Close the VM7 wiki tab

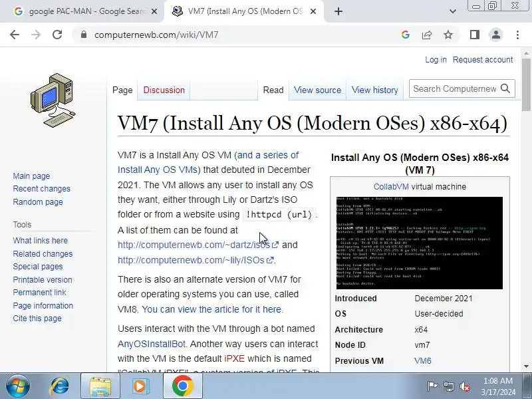tap(313, 11)
